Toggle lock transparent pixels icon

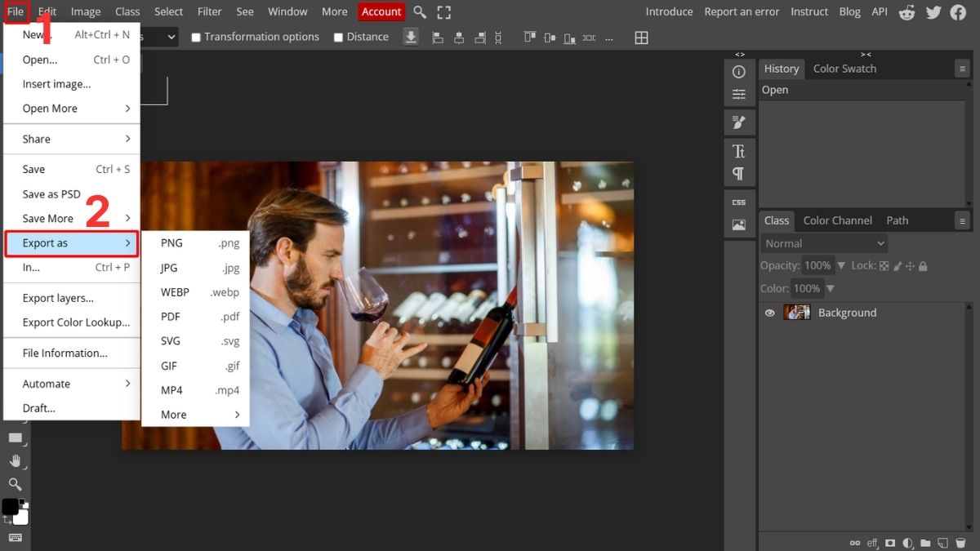pyautogui.click(x=884, y=265)
